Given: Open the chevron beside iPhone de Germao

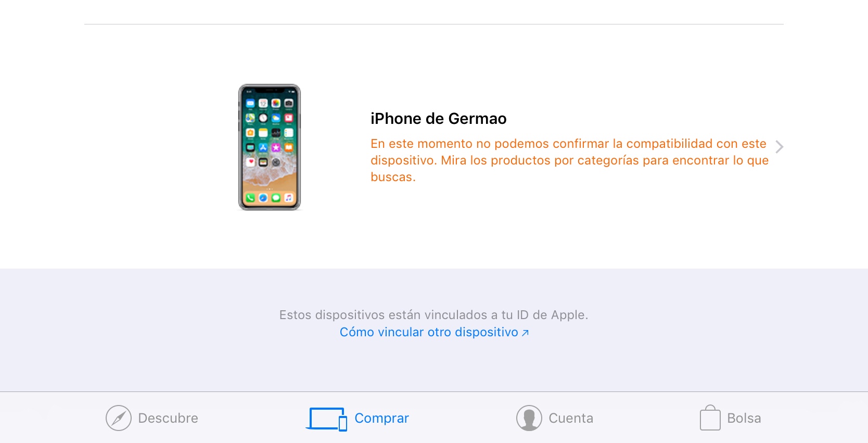Looking at the screenshot, I should (x=779, y=147).
